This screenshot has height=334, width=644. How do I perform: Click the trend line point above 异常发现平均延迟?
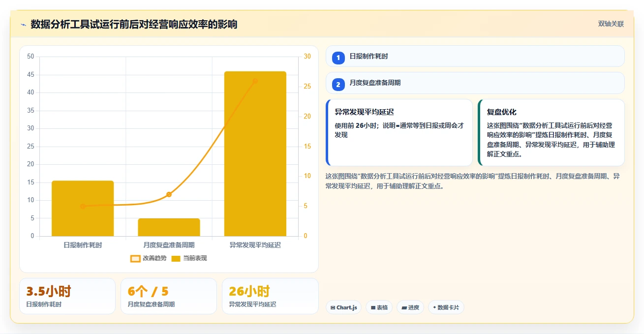(255, 81)
